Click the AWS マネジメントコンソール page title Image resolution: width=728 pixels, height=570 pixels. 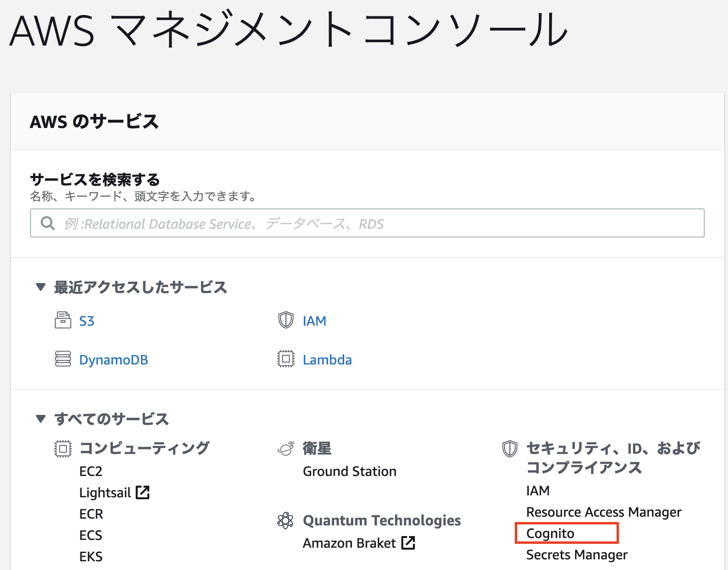(x=288, y=30)
